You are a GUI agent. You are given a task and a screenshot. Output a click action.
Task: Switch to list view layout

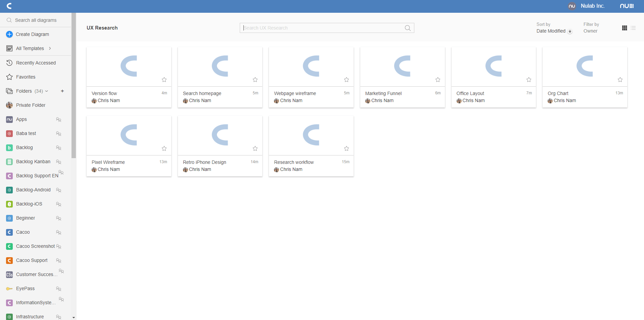(x=633, y=28)
